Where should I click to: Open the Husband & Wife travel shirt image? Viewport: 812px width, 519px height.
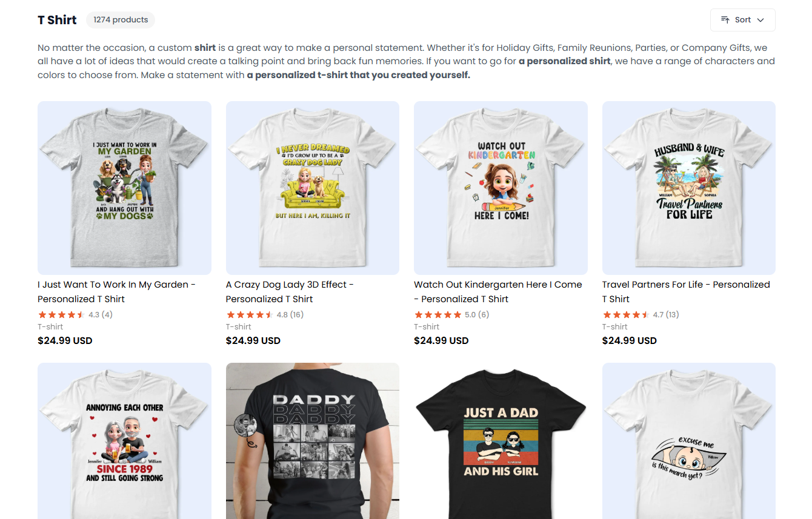pyautogui.click(x=689, y=188)
